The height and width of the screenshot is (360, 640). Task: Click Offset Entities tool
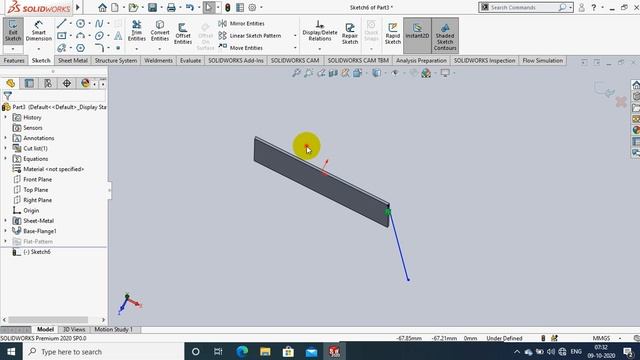pos(183,33)
